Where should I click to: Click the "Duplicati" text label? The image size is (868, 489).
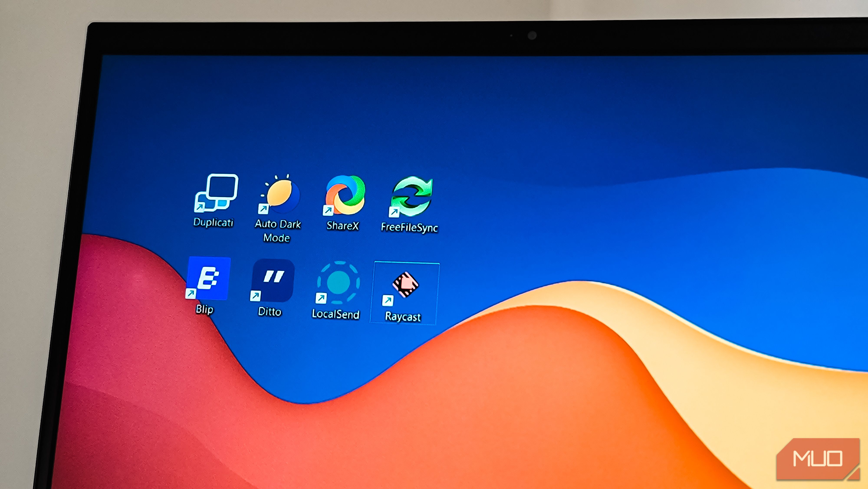click(213, 222)
